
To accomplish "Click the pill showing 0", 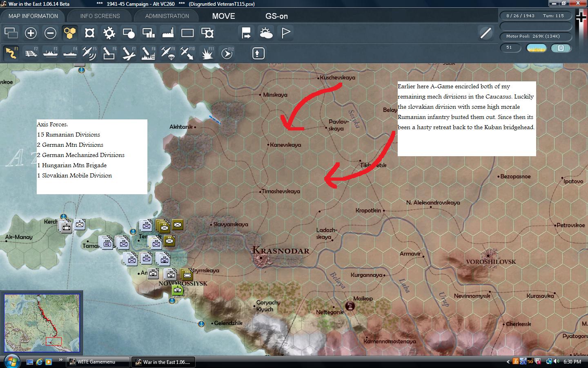I will click(x=561, y=48).
